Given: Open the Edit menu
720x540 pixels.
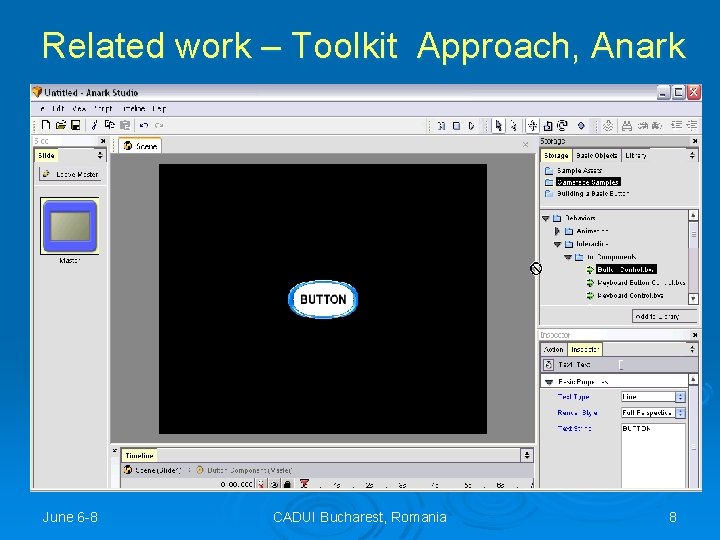Looking at the screenshot, I should tap(58, 109).
